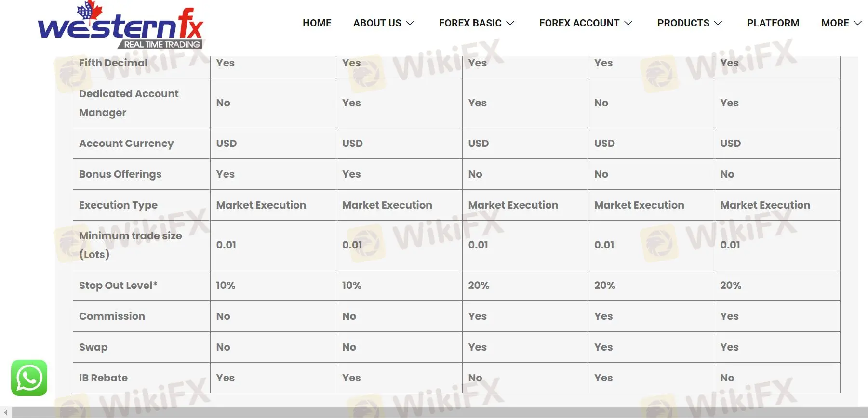
Task: Click the Stop Out Level row label
Action: pos(118,286)
